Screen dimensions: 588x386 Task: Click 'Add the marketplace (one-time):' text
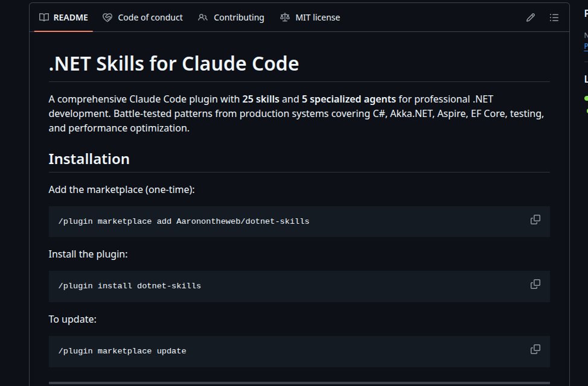pyautogui.click(x=121, y=189)
